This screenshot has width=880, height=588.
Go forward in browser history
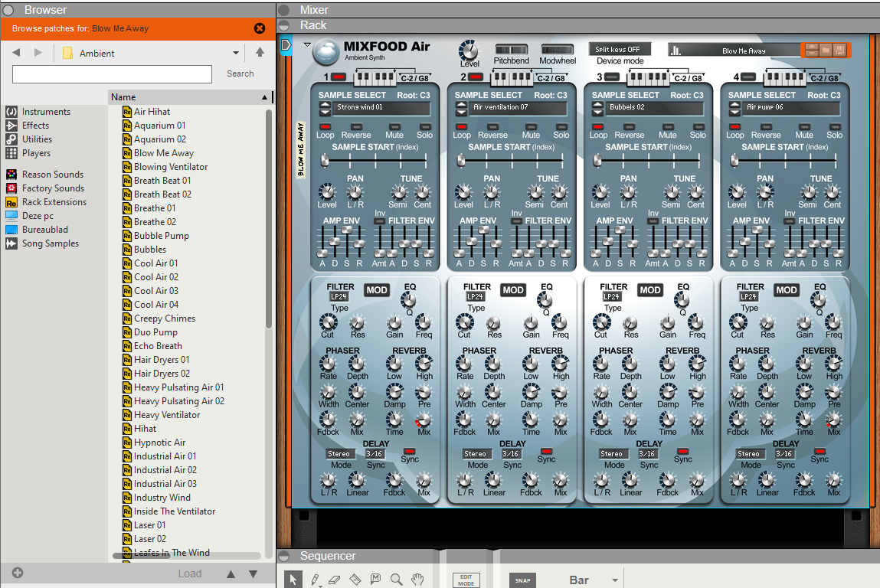(x=38, y=52)
